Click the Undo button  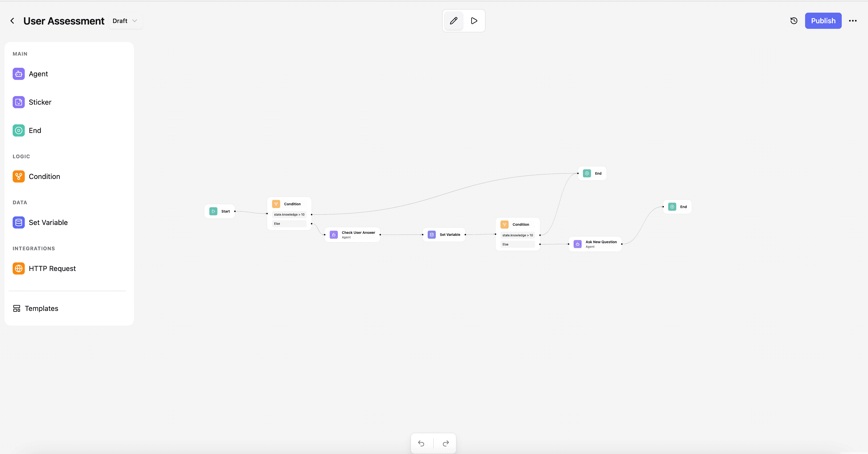point(421,443)
